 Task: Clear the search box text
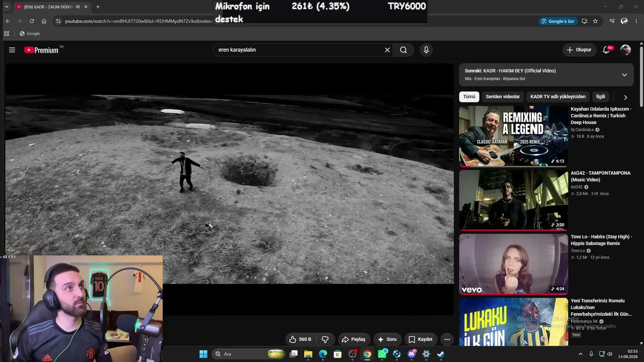coord(387,50)
